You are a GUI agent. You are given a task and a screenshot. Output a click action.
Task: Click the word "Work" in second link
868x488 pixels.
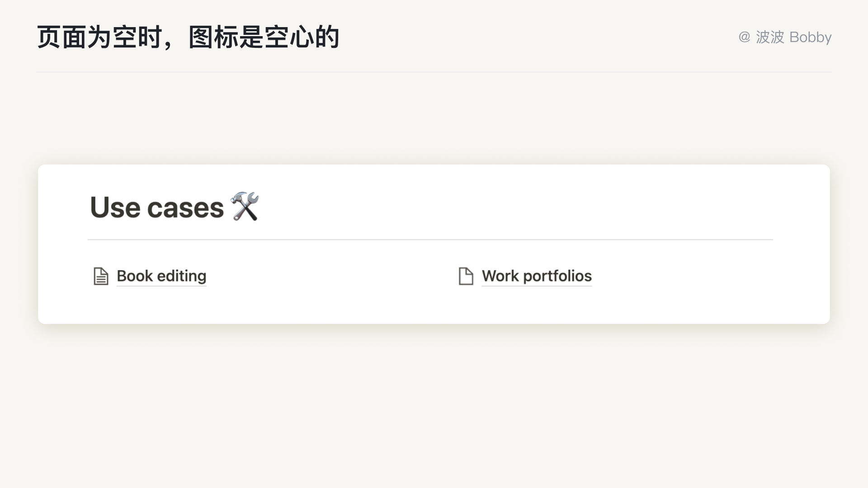(500, 276)
